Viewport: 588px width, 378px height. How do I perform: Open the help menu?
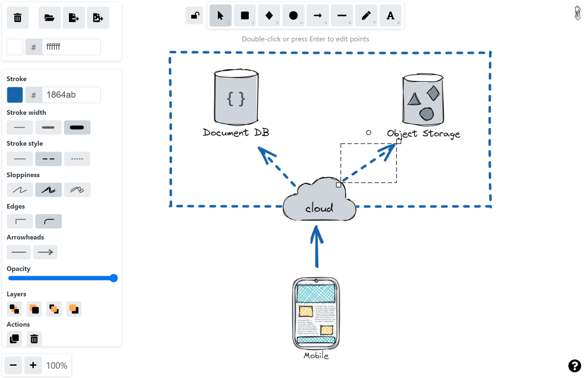pyautogui.click(x=574, y=366)
